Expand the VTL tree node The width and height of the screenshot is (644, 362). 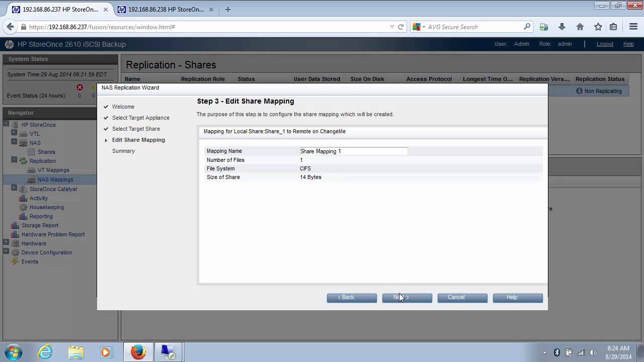[14, 133]
